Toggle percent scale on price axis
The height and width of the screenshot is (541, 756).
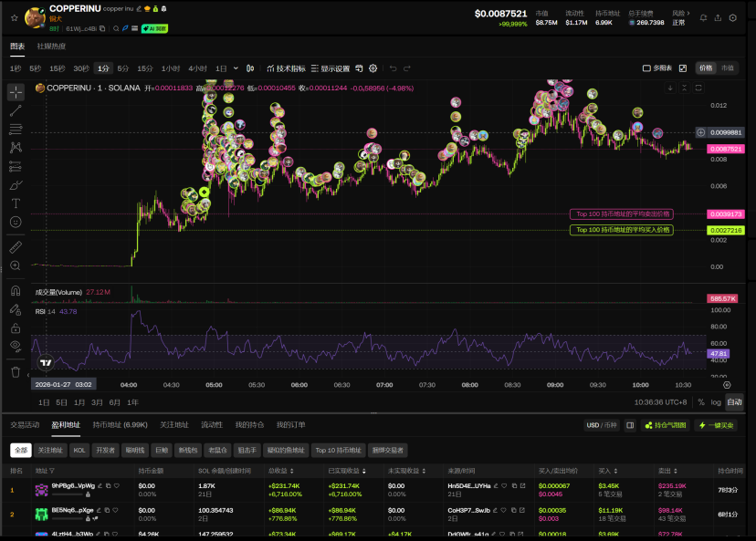tap(701, 402)
